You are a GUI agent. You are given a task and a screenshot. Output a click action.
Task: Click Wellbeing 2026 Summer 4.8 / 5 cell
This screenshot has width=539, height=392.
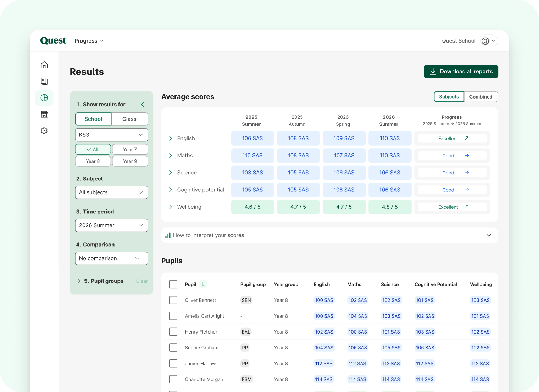(390, 207)
